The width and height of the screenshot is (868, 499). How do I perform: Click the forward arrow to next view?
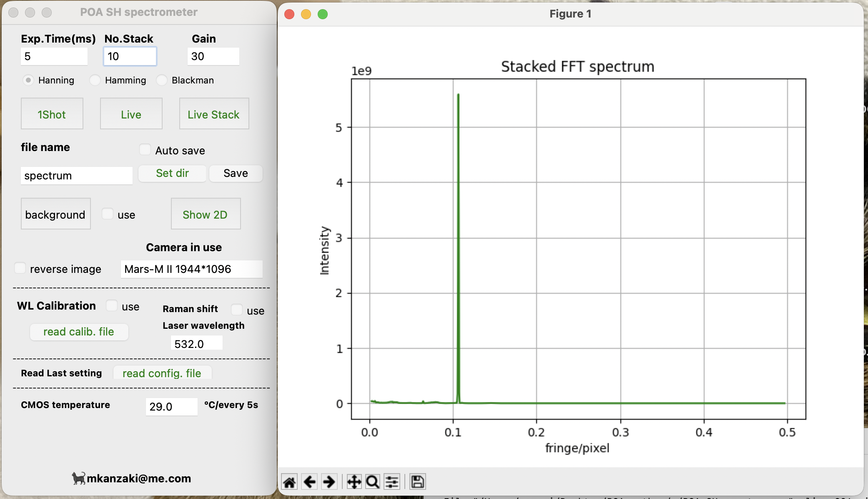pos(329,482)
